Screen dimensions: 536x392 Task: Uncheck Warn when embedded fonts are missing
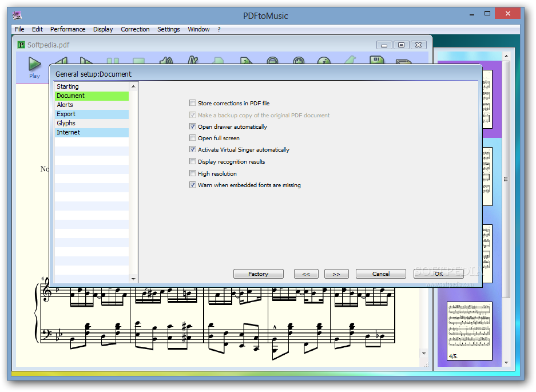click(192, 185)
